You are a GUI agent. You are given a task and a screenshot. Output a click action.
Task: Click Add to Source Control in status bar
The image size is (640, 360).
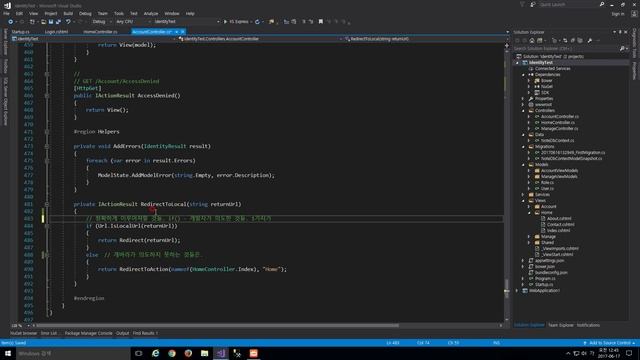click(609, 343)
